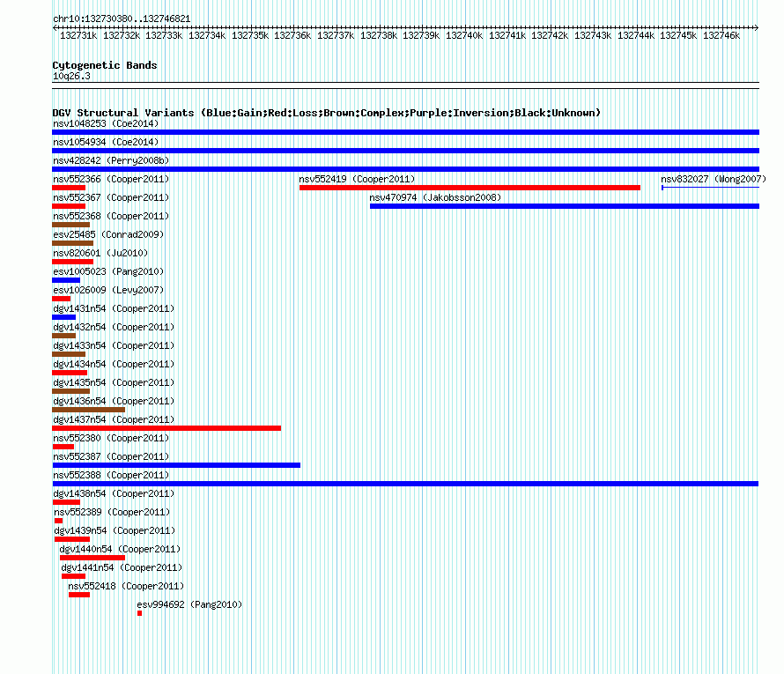Viewport: 784px width, 674px height.
Task: Open the nsv552387 (Cooper2011) label
Action: 111,456
